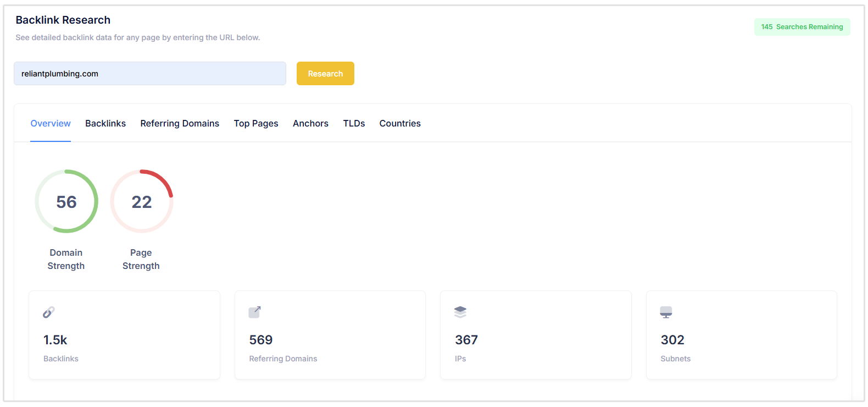
Task: Click the Backlink Research heading
Action: [63, 20]
